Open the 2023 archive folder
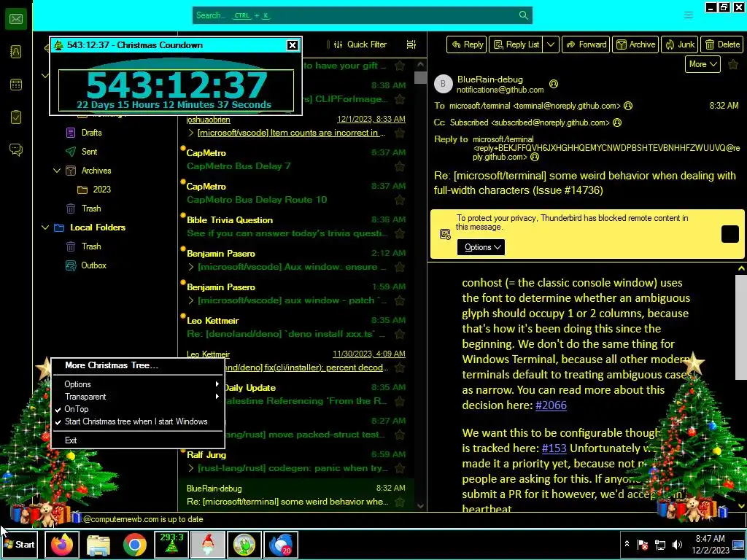This screenshot has width=747, height=560. 101,190
